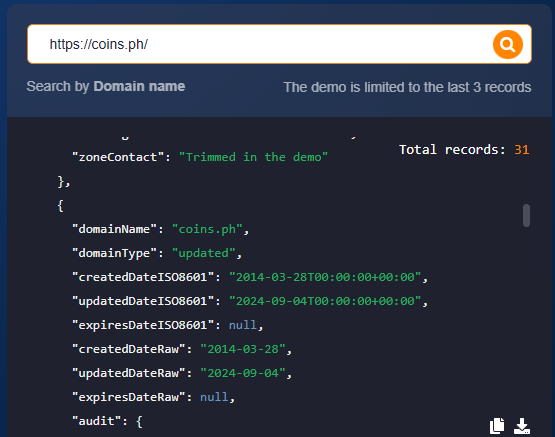Click the expiresDateRaw null value
Viewport: 555px width, 437px height.
[x=214, y=397]
